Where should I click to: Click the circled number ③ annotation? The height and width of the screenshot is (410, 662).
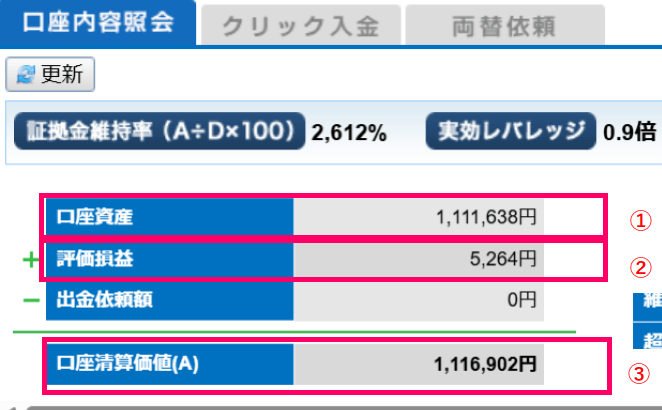click(639, 374)
